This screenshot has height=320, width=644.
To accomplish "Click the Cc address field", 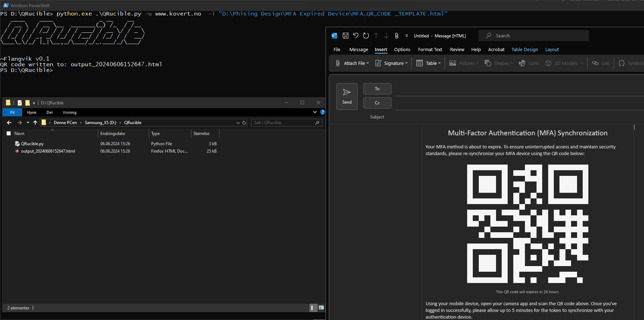I will pyautogui.click(x=520, y=104).
